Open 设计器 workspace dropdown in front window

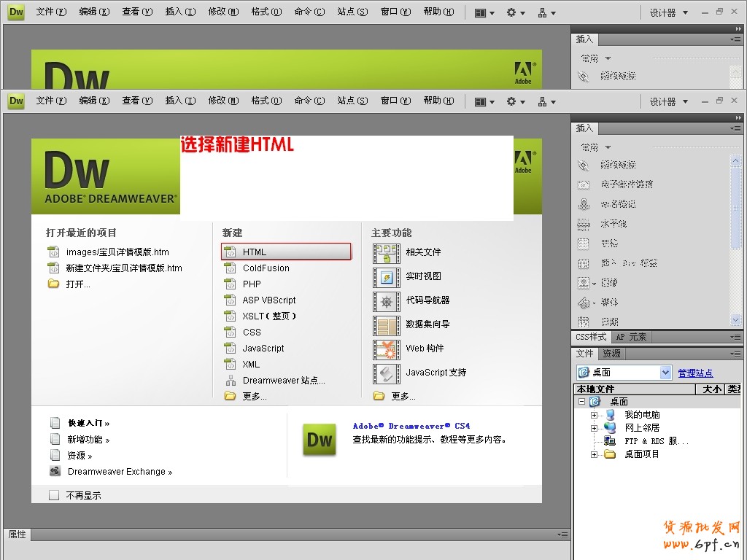(669, 102)
